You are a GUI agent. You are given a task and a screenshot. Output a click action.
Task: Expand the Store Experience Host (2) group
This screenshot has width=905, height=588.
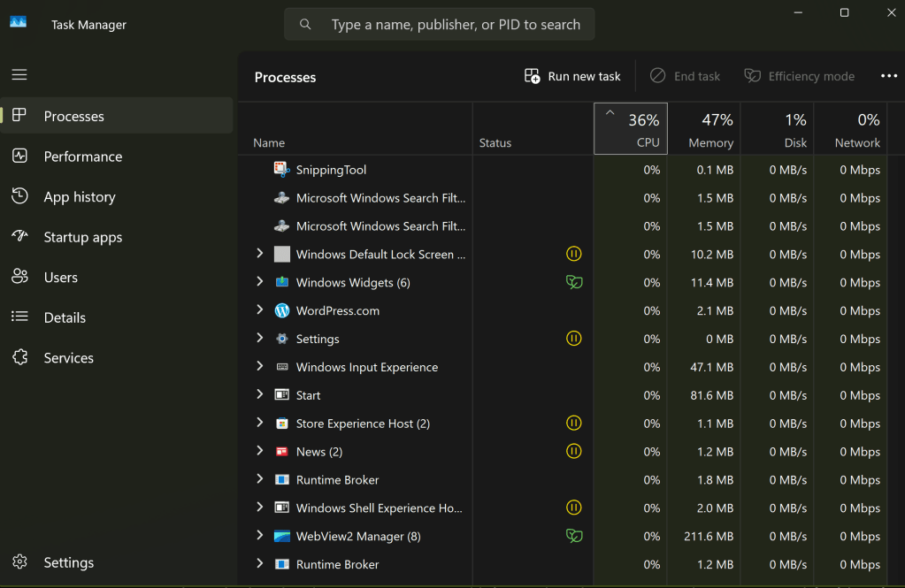259,423
